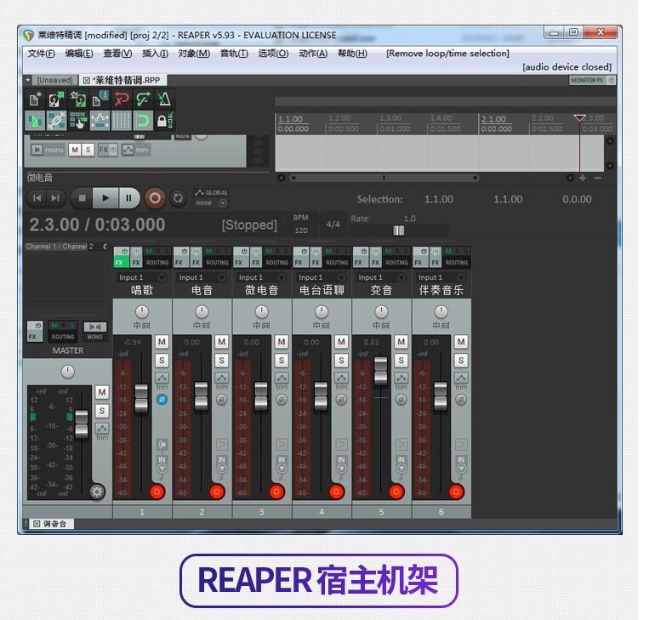Collapse the Channel 1 / Channel 2 panel arrow
Screen dimensions: 672x620
click(105, 247)
